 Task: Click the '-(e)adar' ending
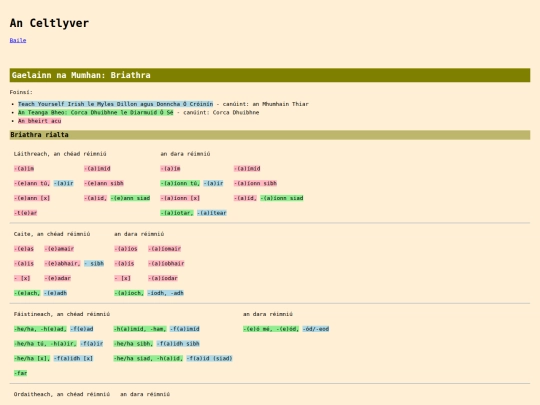tap(58, 278)
